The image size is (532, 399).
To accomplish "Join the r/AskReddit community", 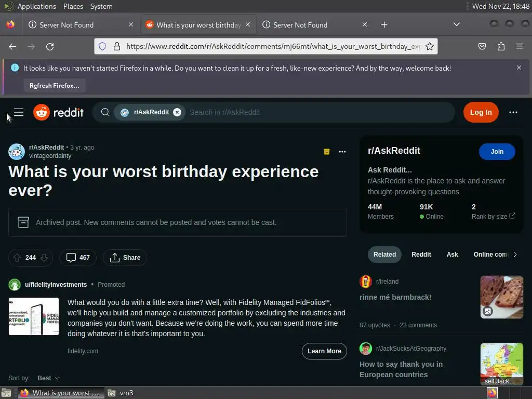I will tap(497, 152).
